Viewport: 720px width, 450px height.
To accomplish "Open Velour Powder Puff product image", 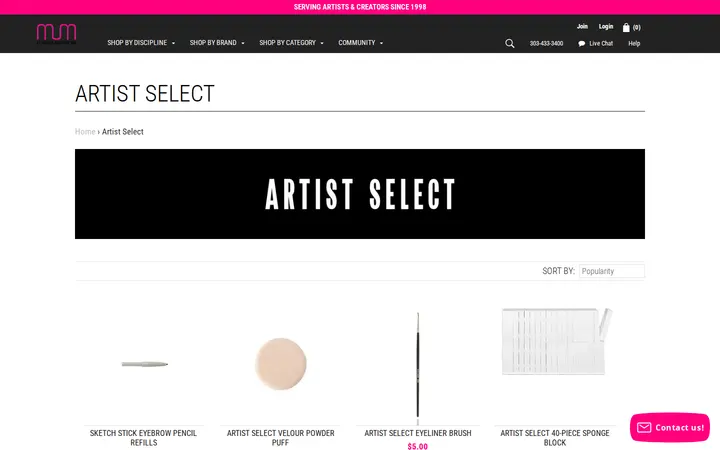I will [x=281, y=364].
